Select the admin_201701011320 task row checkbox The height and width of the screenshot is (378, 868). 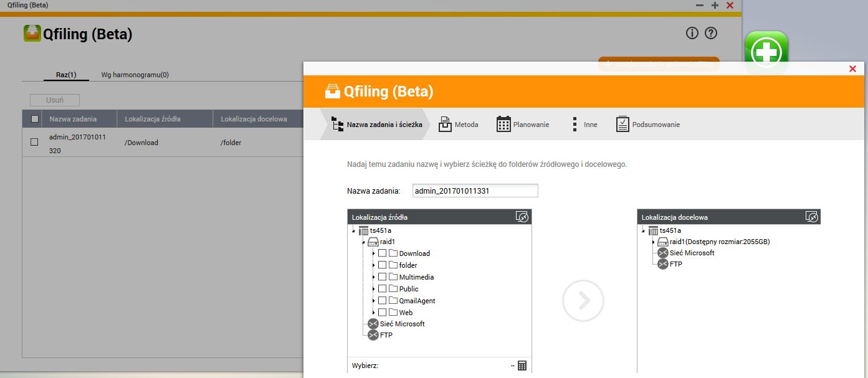(35, 142)
